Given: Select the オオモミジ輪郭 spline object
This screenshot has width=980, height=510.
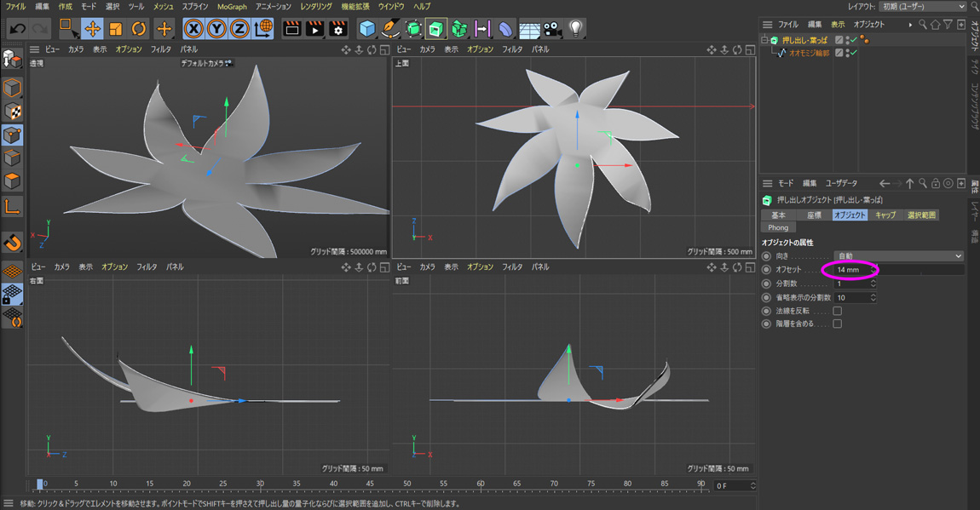Looking at the screenshot, I should (809, 53).
